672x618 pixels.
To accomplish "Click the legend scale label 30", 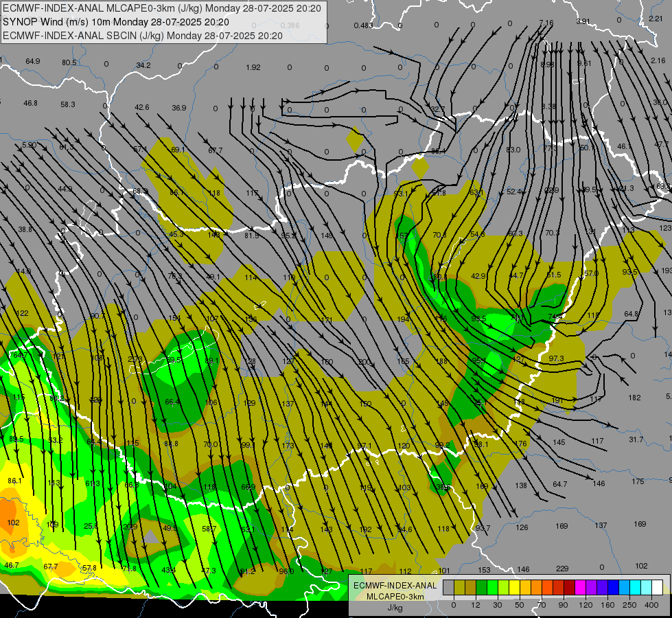I will pyautogui.click(x=498, y=605).
